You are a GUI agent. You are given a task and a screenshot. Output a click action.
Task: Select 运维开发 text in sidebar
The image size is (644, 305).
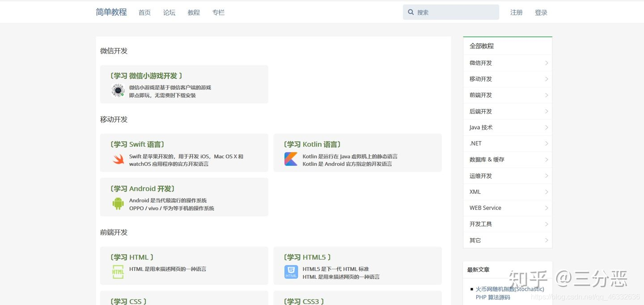481,176
